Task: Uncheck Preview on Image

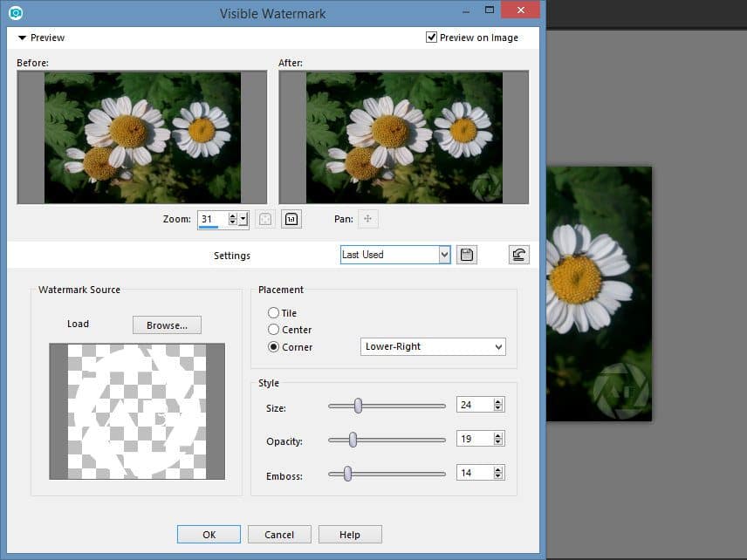Action: 431,37
